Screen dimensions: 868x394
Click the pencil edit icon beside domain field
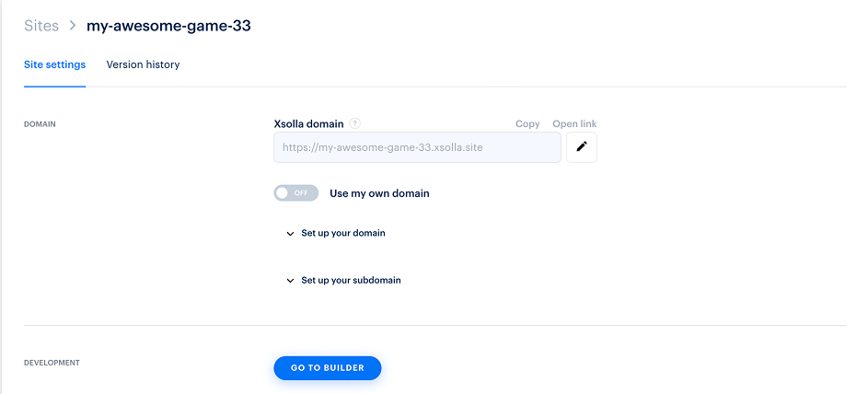point(581,147)
